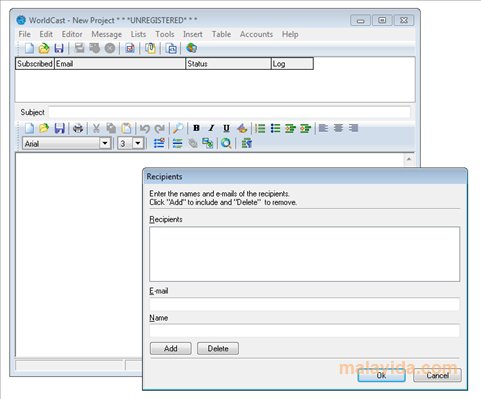Viewport: 481px width, 399px height.
Task: Click the globe magnifier preview icon
Action: 226,144
